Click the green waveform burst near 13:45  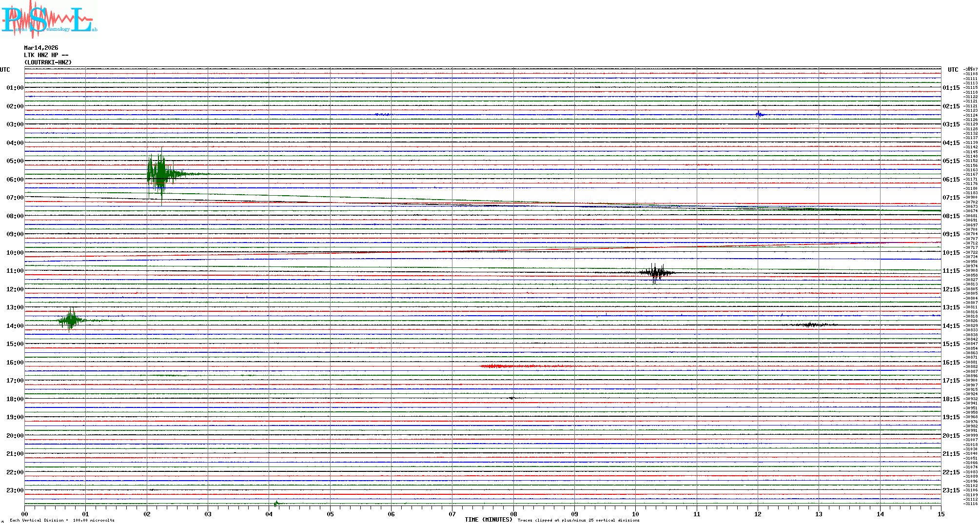point(72,320)
